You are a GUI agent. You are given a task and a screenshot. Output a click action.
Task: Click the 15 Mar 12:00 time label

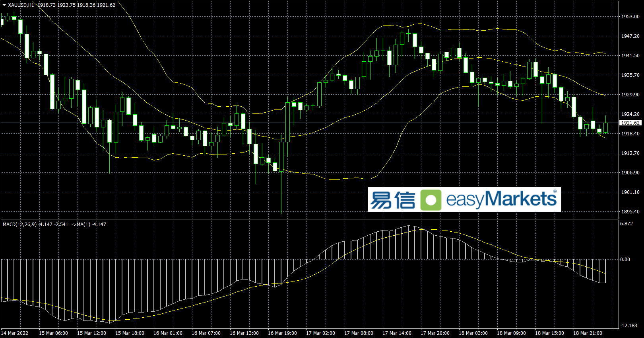coord(91,333)
